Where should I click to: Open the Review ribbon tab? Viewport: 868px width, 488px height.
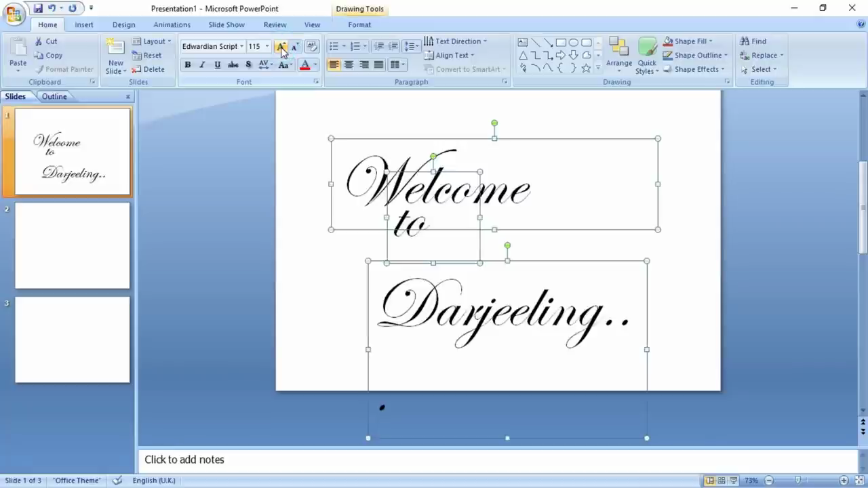click(275, 24)
